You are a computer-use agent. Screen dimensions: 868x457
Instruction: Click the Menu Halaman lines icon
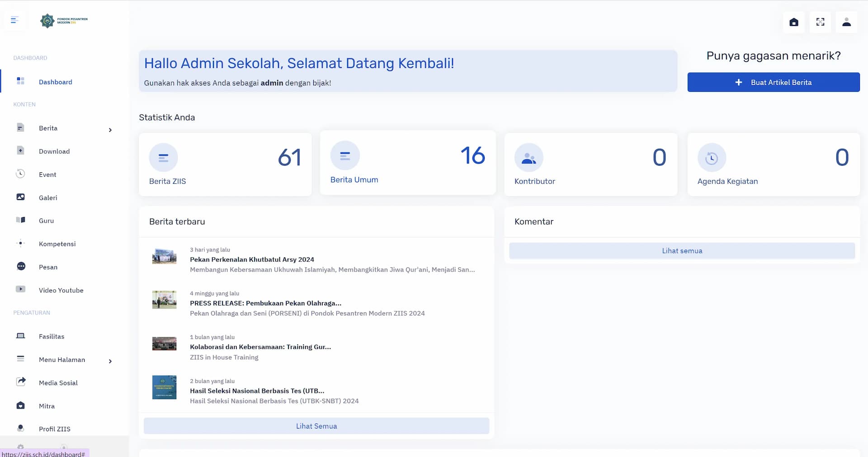pyautogui.click(x=20, y=359)
